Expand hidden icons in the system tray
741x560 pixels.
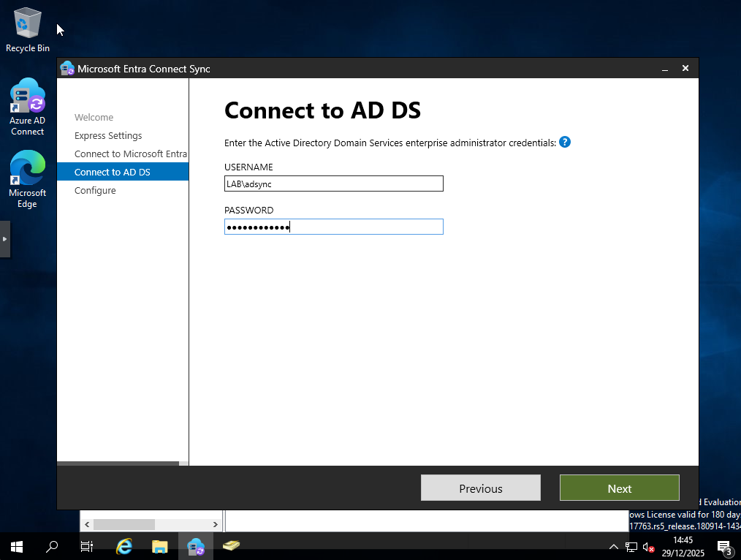point(614,546)
